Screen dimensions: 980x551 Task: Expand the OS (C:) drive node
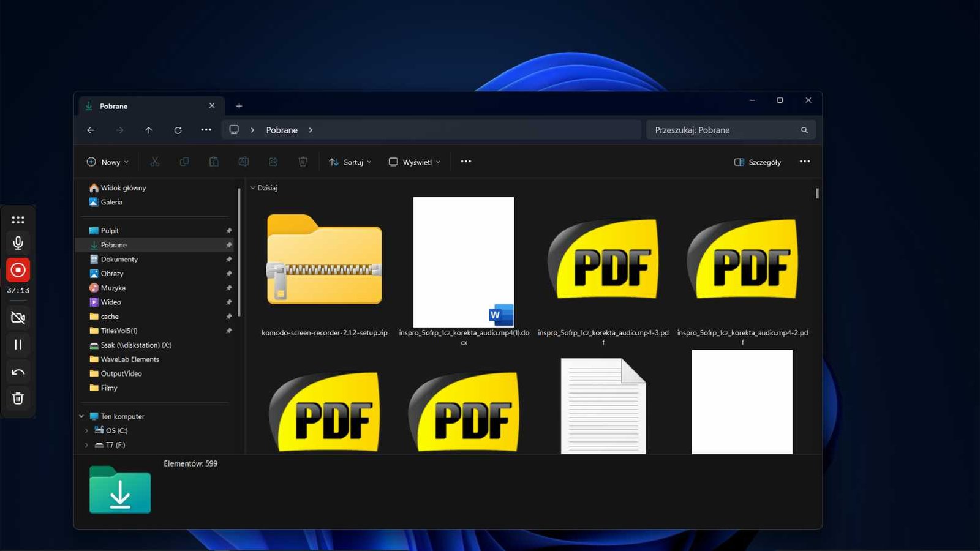[x=86, y=430]
